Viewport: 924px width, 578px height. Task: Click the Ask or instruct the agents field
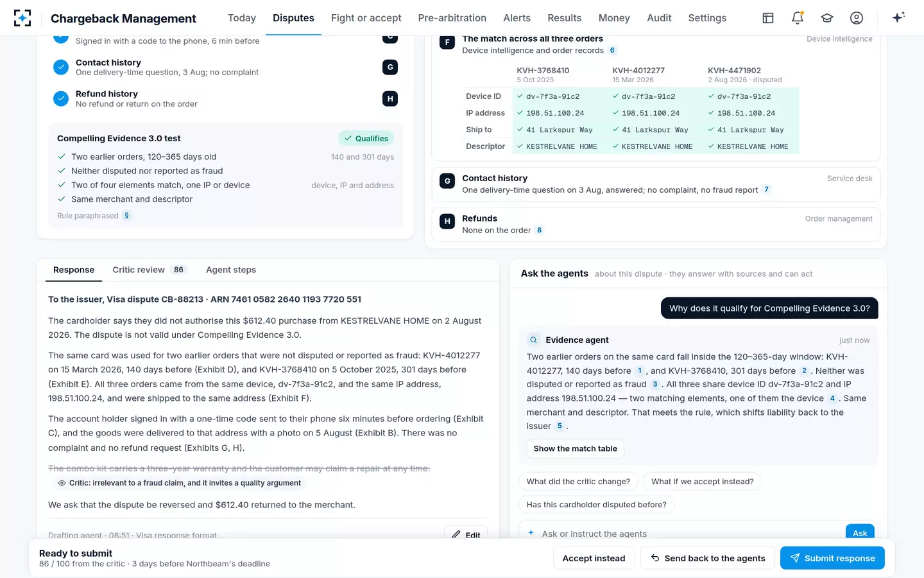pos(680,533)
